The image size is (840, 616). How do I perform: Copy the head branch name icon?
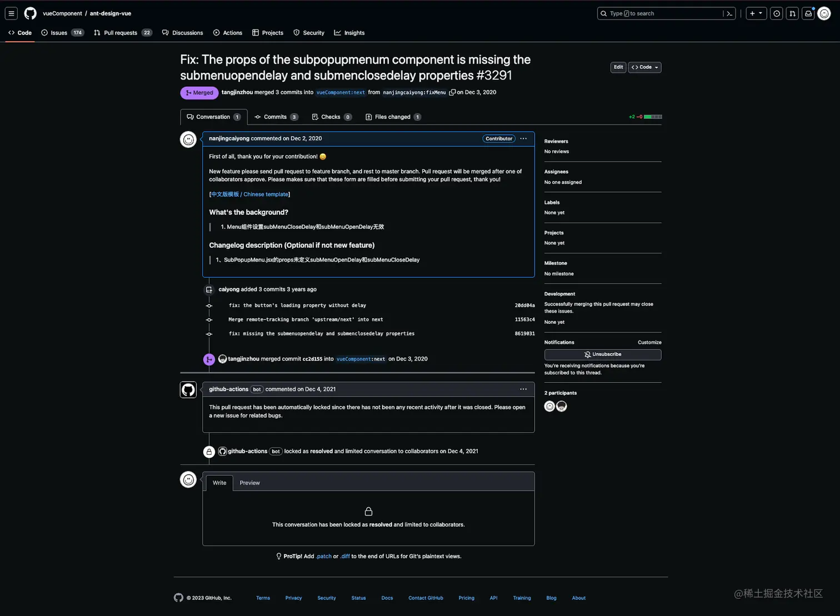tap(452, 92)
